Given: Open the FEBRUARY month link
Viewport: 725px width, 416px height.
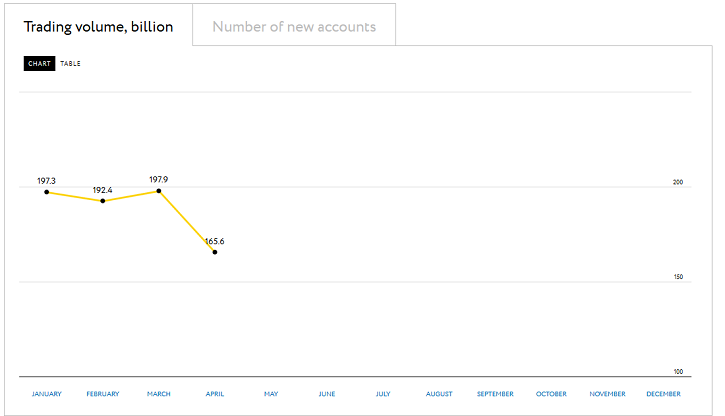Looking at the screenshot, I should coord(103,394).
